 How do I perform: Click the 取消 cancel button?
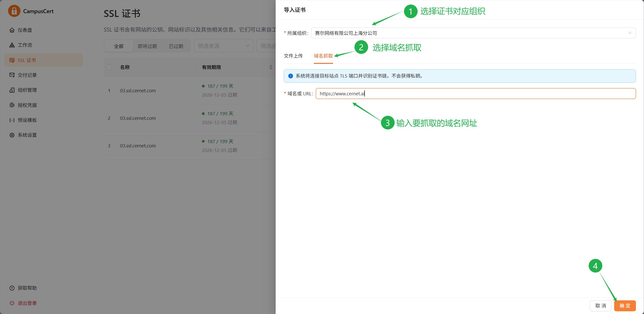(x=601, y=306)
